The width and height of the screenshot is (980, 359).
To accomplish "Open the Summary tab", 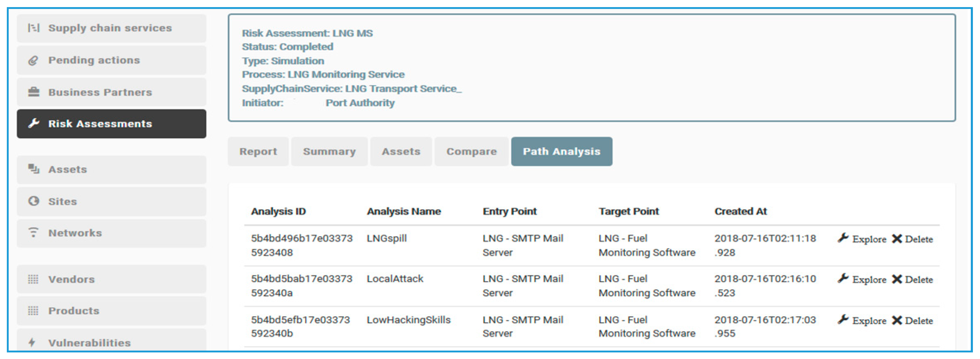I will click(x=329, y=152).
